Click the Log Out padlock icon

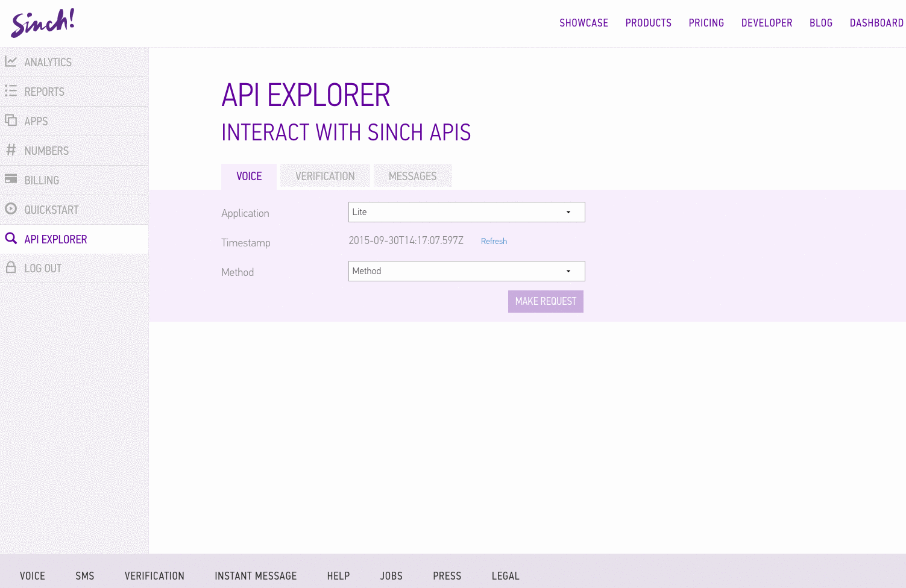coord(11,267)
